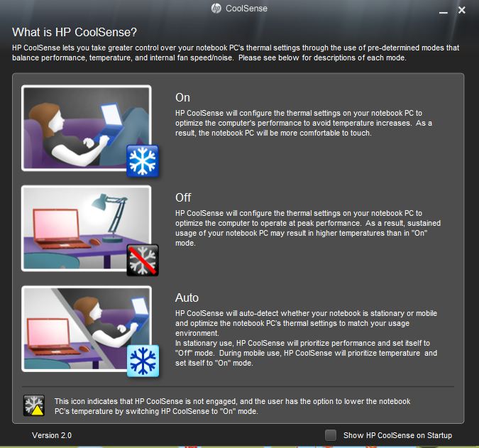
Task: Click the 'Version 2.0' label
Action: pos(52,435)
